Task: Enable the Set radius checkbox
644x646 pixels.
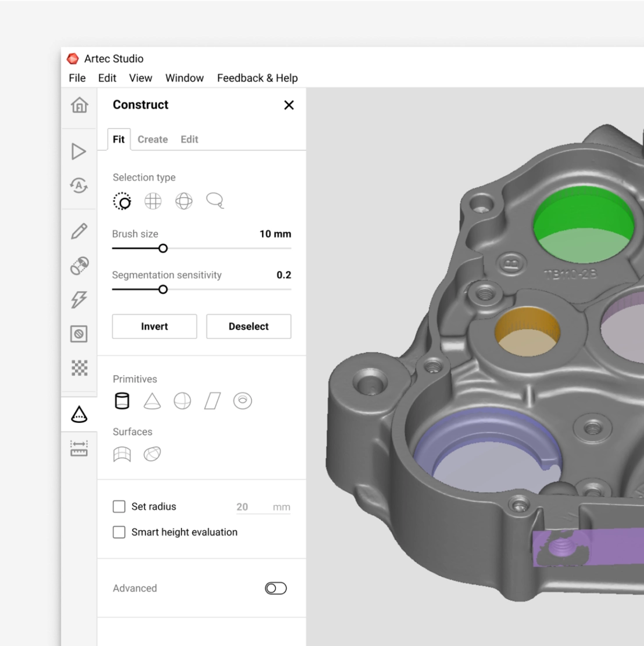Action: tap(119, 506)
